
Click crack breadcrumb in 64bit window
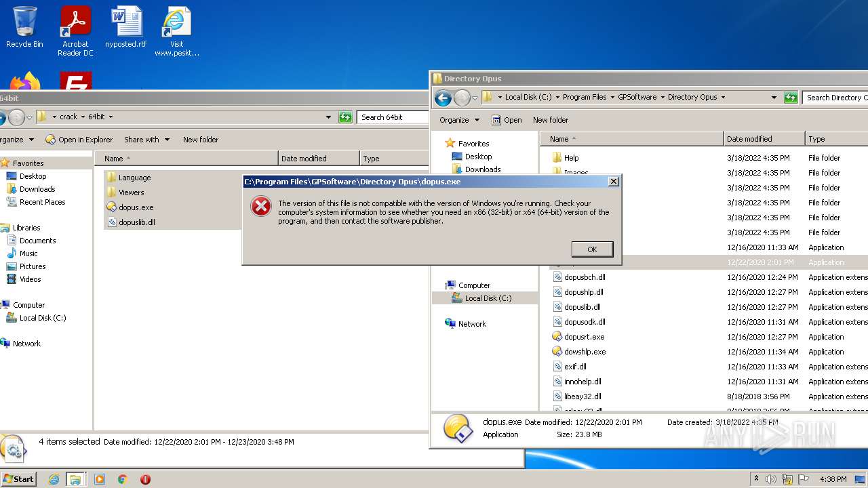click(68, 117)
